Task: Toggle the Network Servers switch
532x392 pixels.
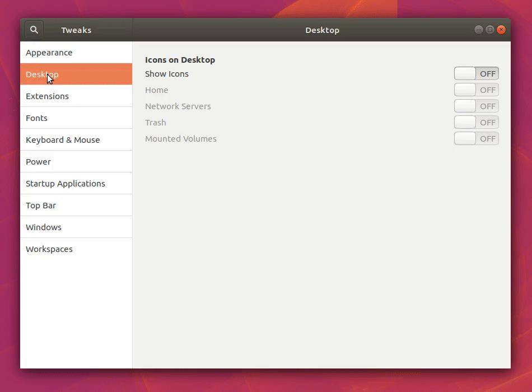Action: click(476, 106)
